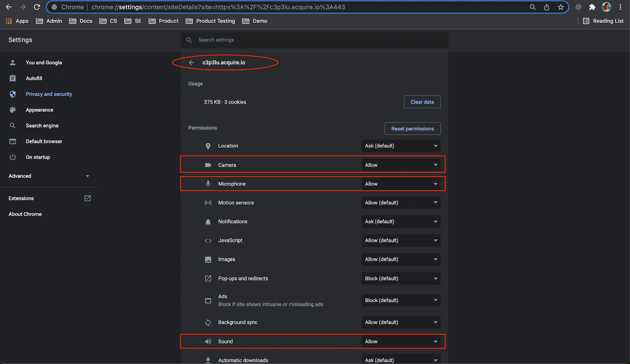Click the back arrow beside c3p3lu.acquire.io
Image resolution: width=630 pixels, height=364 pixels.
pyautogui.click(x=191, y=63)
